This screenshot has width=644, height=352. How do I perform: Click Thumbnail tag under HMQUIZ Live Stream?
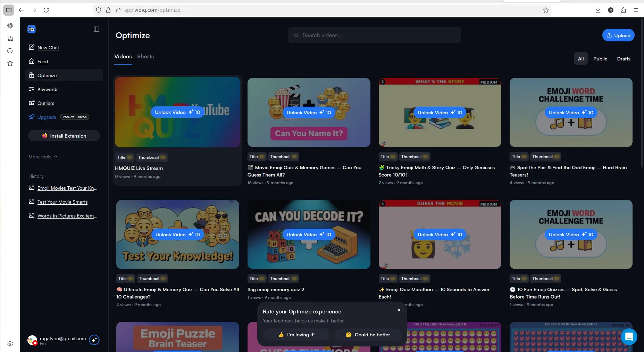(x=152, y=157)
